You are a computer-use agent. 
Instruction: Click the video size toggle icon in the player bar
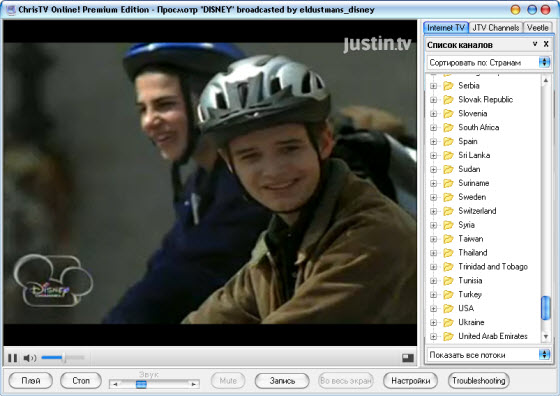[408, 358]
